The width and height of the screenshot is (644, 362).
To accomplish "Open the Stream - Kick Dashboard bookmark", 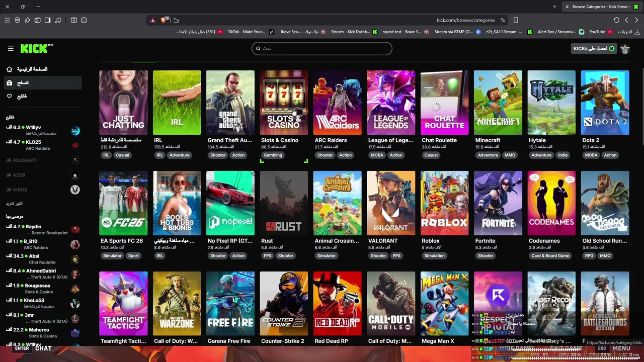I will (x=354, y=32).
